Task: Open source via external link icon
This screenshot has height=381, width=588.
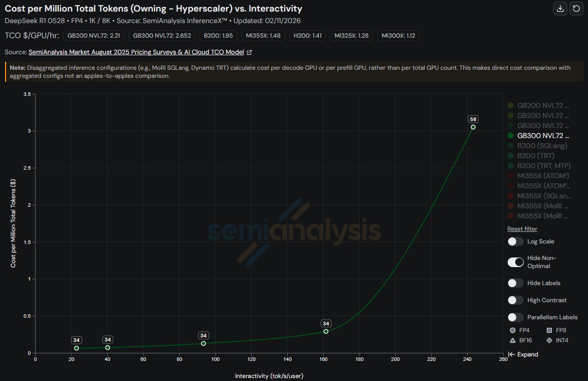Action: click(x=249, y=52)
